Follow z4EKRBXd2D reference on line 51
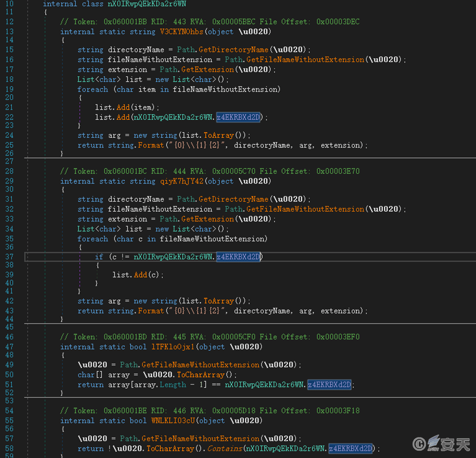476x458 pixels. (x=330, y=385)
